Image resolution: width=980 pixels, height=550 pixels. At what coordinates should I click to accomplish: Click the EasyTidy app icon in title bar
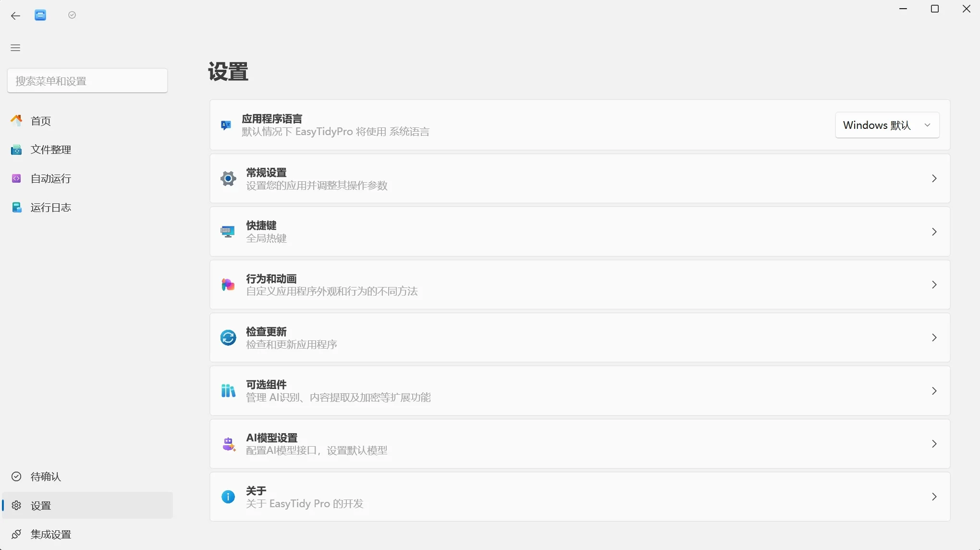[x=40, y=15]
